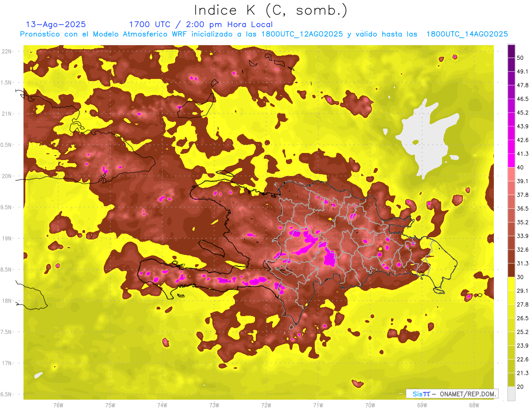Click the "31.3" colorbar label
Screen dimensions: 532x411
click(522, 263)
